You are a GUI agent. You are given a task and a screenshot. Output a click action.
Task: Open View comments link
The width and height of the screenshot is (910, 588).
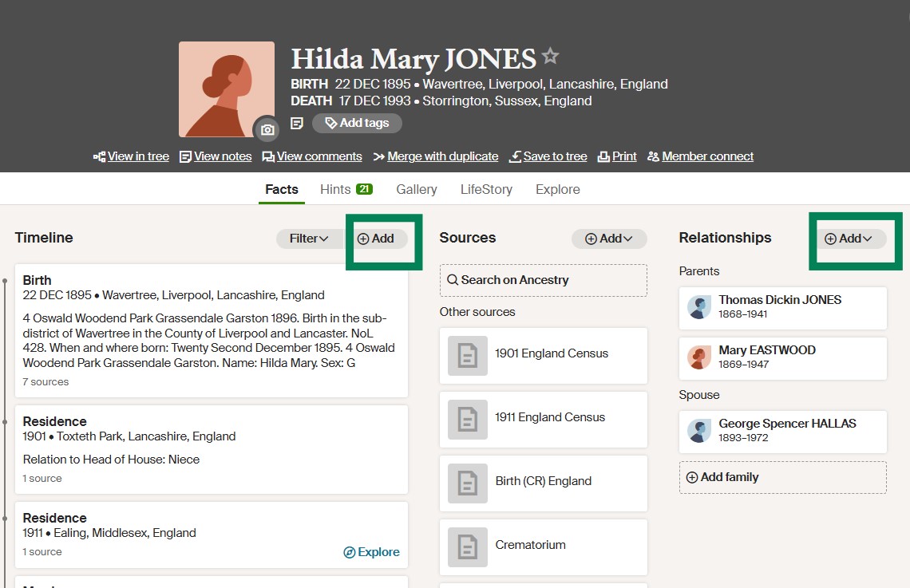[312, 156]
